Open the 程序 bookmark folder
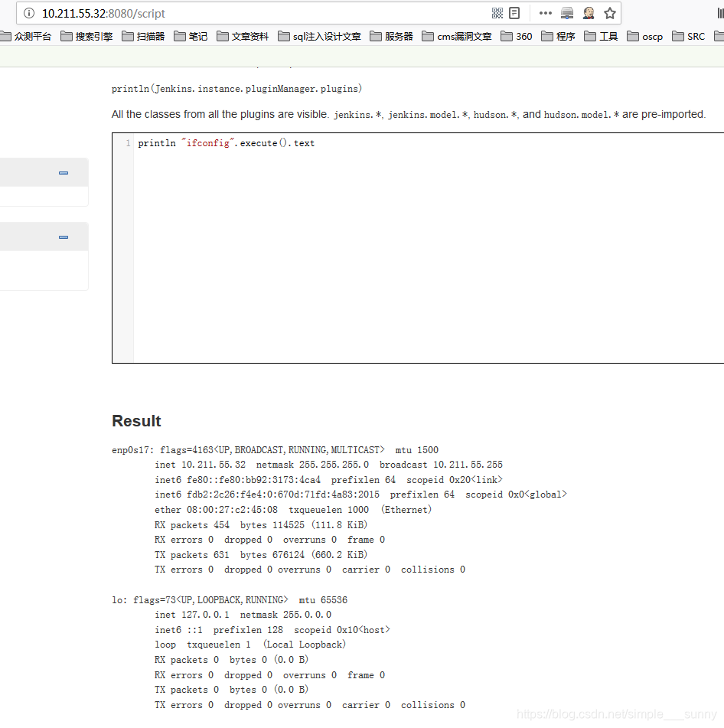Screen dimensions: 724x728 (559, 36)
